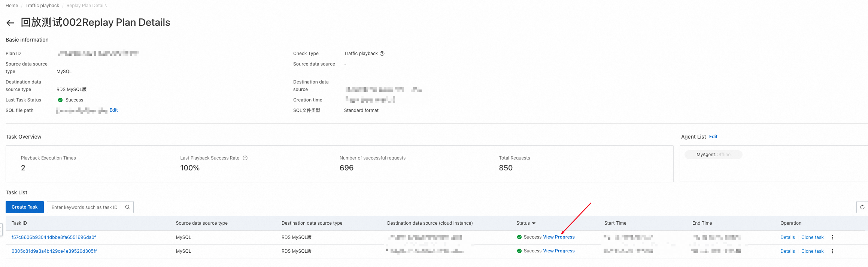Screen dimensions: 868x267
Task: View Progress for task f57c8606b93044dbbe8fa6551696da0f
Action: click(x=559, y=237)
